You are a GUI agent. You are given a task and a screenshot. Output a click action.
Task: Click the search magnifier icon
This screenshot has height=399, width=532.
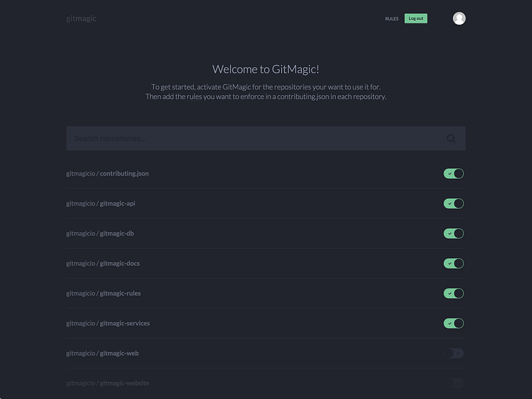tap(451, 138)
